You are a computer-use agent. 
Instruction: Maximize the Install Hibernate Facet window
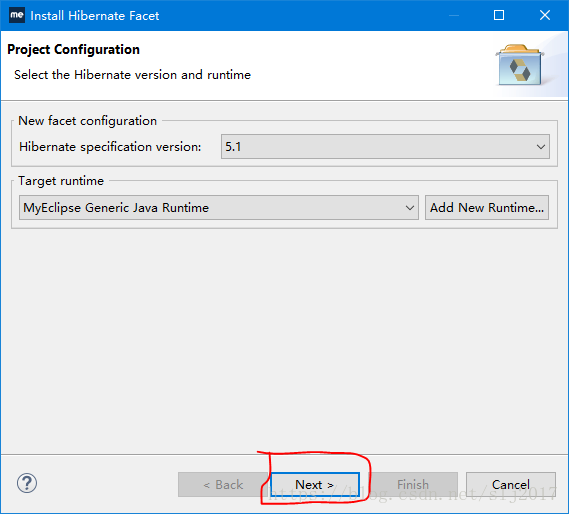pos(499,15)
